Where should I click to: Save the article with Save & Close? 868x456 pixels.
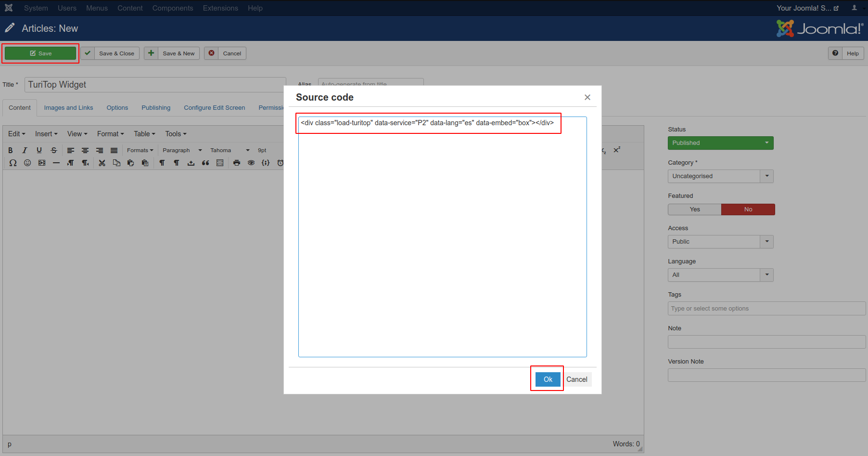click(x=116, y=53)
